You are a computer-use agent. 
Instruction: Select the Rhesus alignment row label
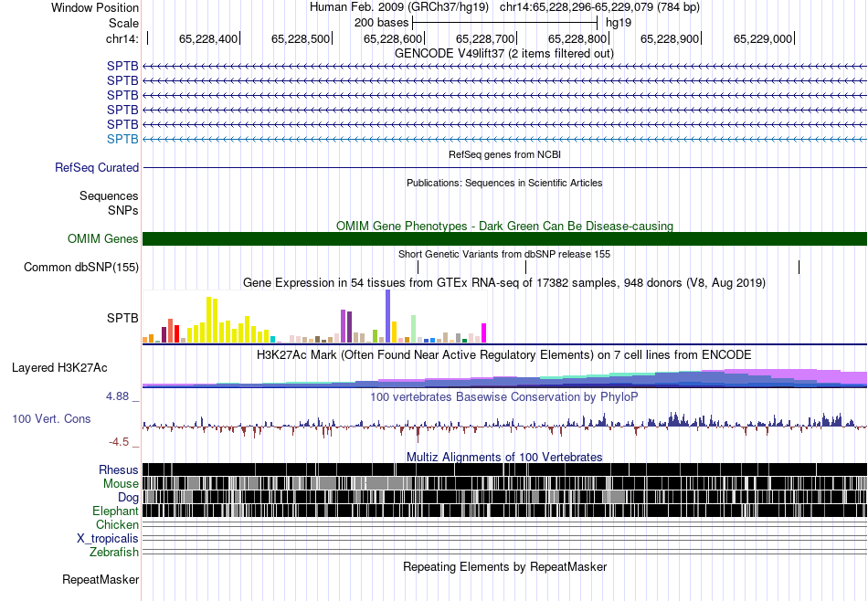click(x=119, y=469)
